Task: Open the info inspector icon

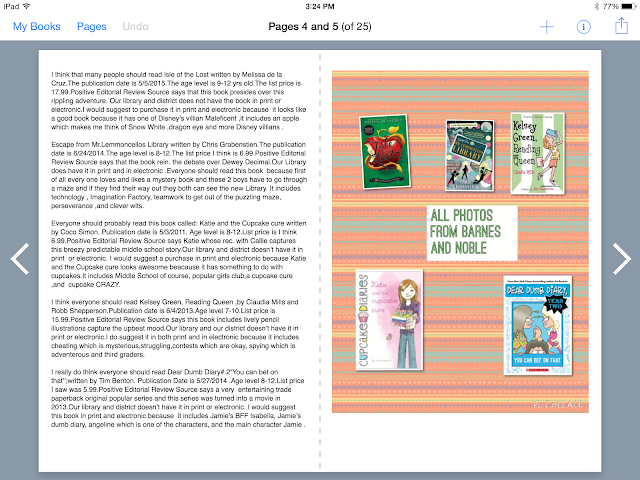Action: pyautogui.click(x=584, y=27)
